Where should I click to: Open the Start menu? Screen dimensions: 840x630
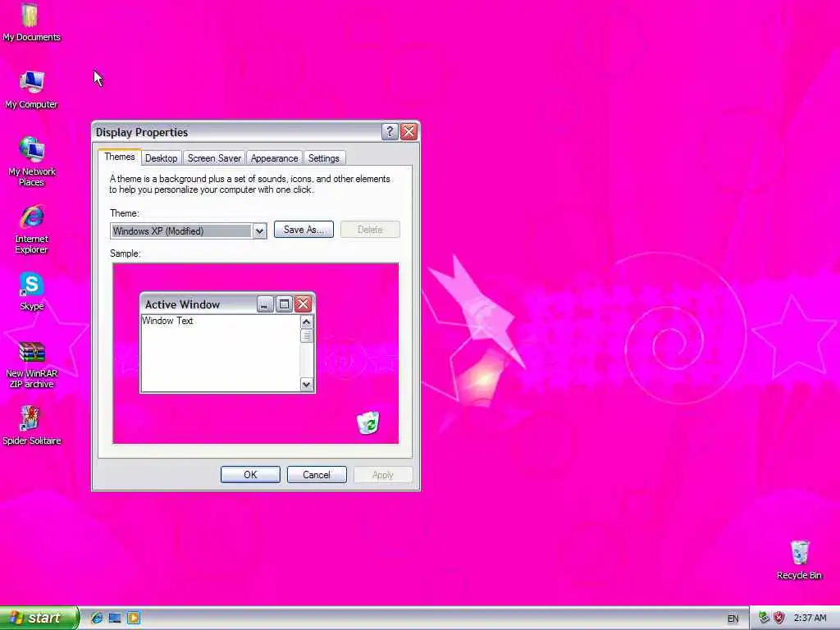(39, 618)
